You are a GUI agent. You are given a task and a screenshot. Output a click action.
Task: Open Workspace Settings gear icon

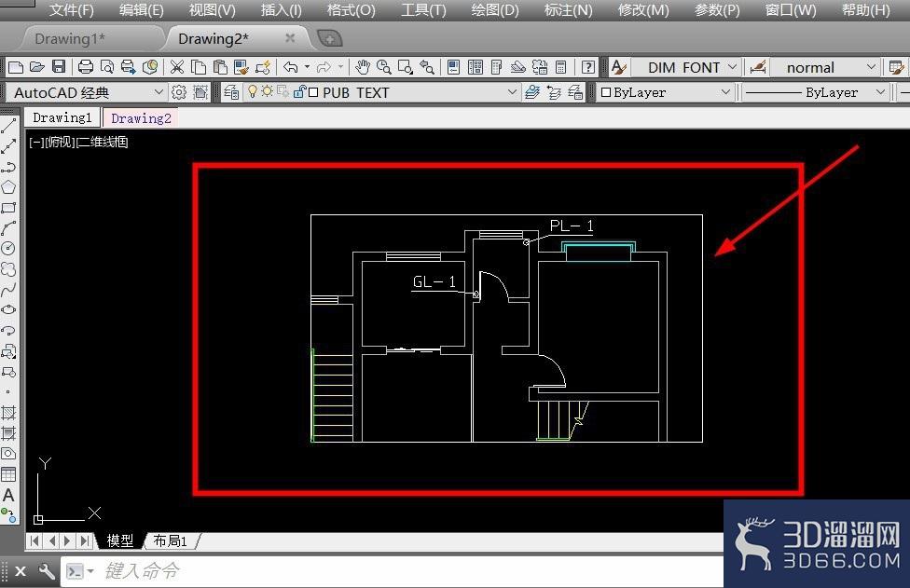(179, 92)
